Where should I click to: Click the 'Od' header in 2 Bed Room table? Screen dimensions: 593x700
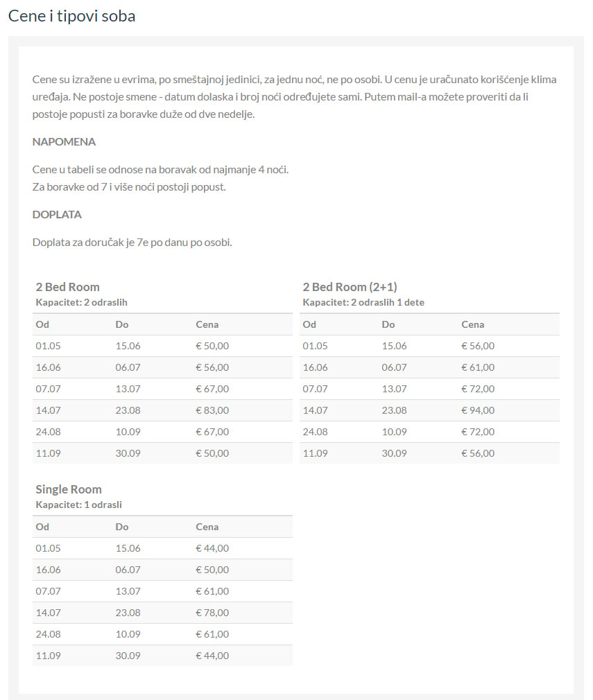tap(42, 324)
